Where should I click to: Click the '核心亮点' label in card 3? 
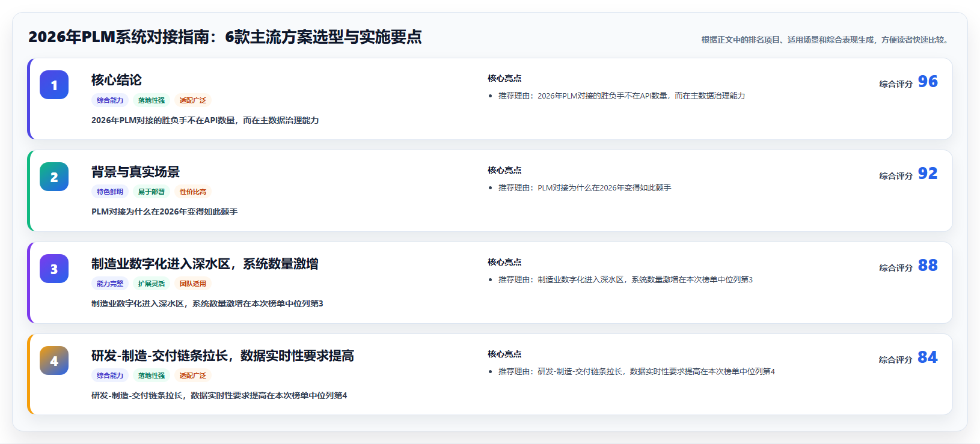tap(504, 262)
